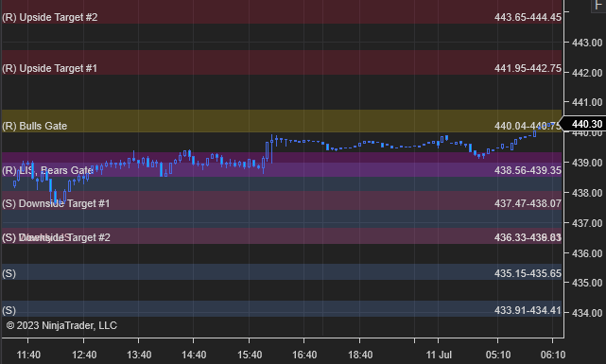Click the 06:10 time axis label

coord(553,355)
